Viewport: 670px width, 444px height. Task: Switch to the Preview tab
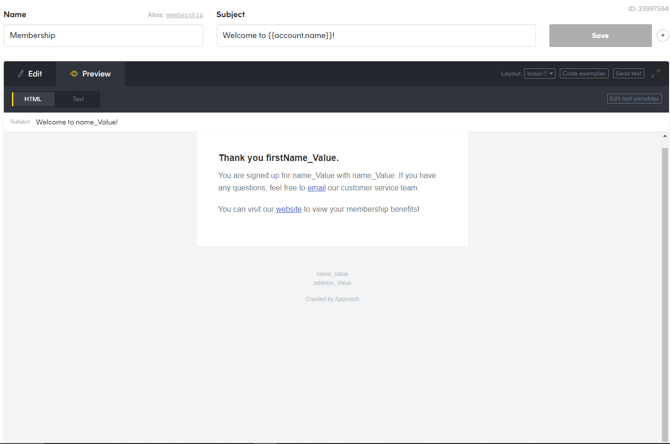pyautogui.click(x=90, y=74)
